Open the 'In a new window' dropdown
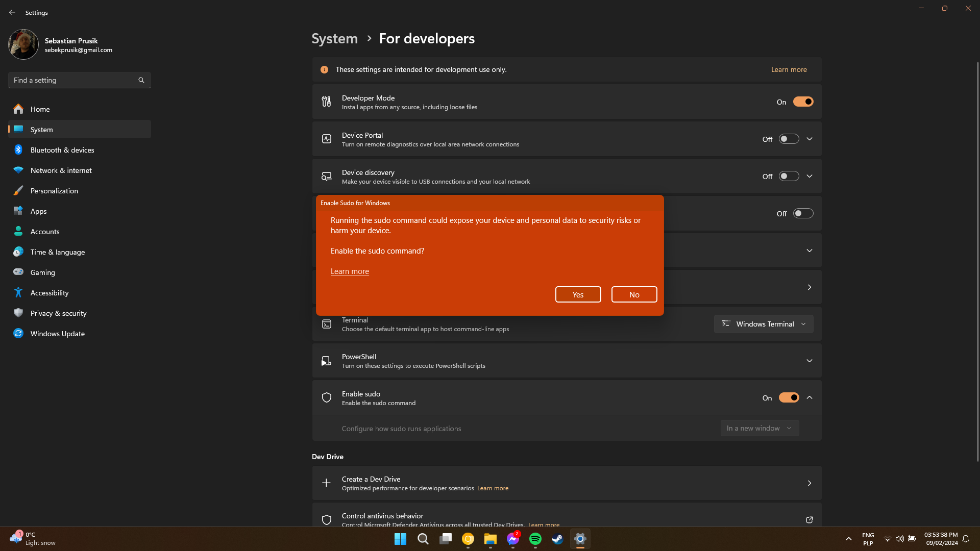This screenshot has height=551, width=980. pyautogui.click(x=759, y=428)
